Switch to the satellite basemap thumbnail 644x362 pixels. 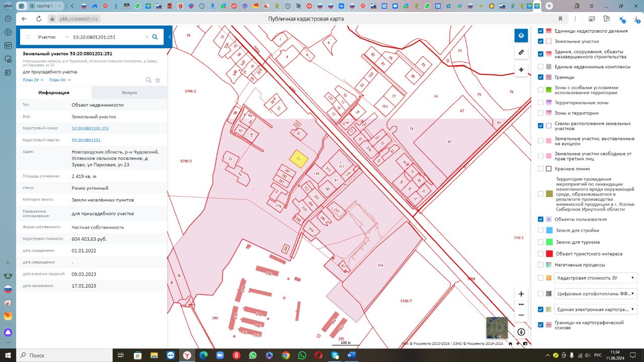click(x=497, y=327)
